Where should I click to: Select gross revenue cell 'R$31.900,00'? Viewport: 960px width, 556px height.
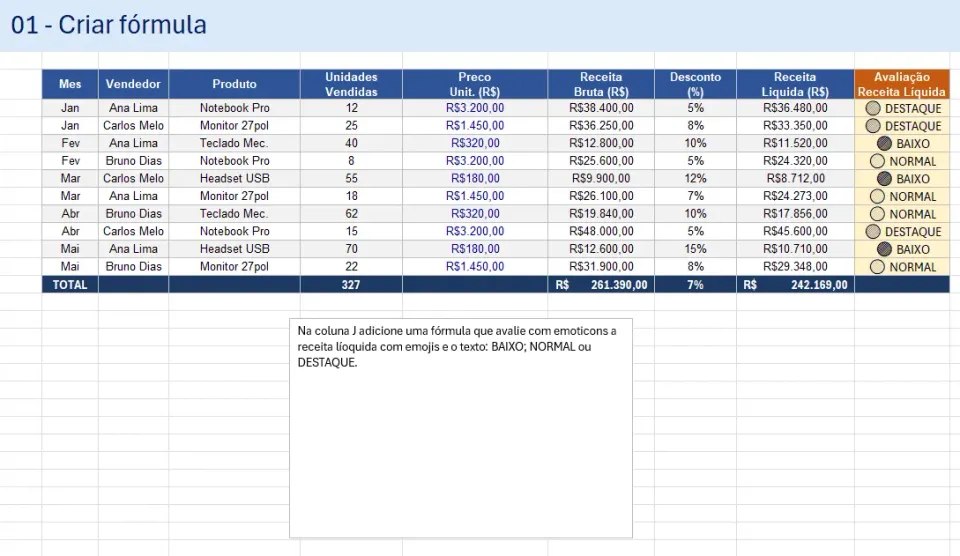[x=601, y=266]
